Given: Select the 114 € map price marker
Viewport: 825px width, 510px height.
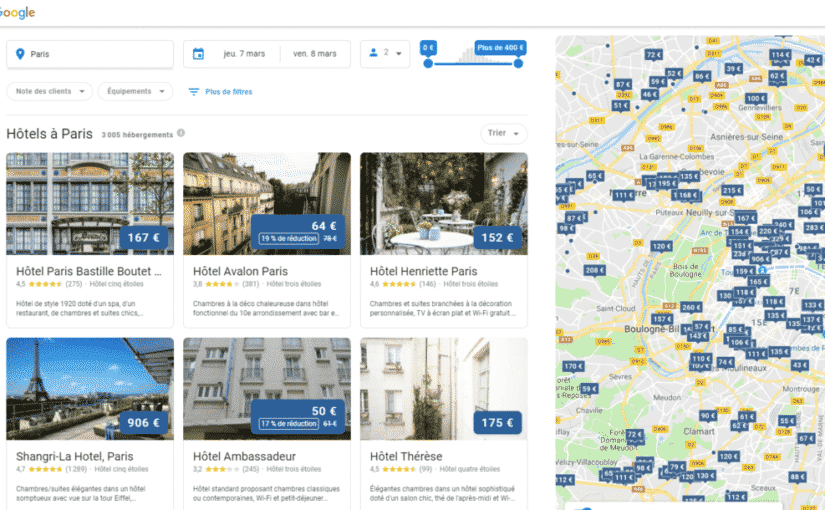Looking at the screenshot, I should coord(780,55).
